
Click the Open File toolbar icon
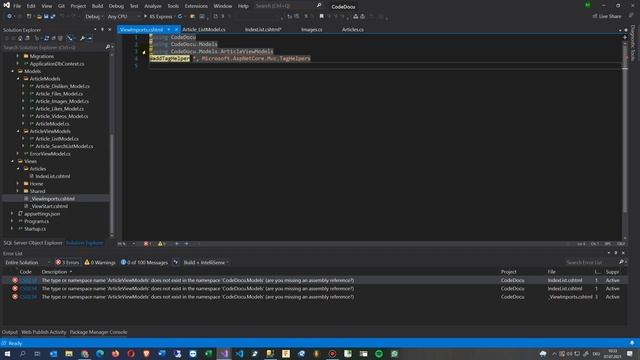pyautogui.click(x=39, y=17)
